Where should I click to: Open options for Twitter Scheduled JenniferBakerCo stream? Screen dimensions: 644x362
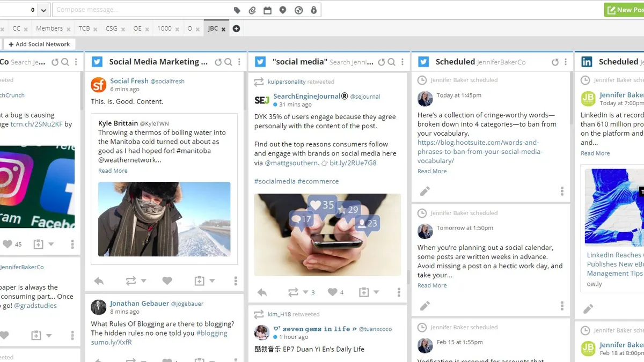coord(566,62)
